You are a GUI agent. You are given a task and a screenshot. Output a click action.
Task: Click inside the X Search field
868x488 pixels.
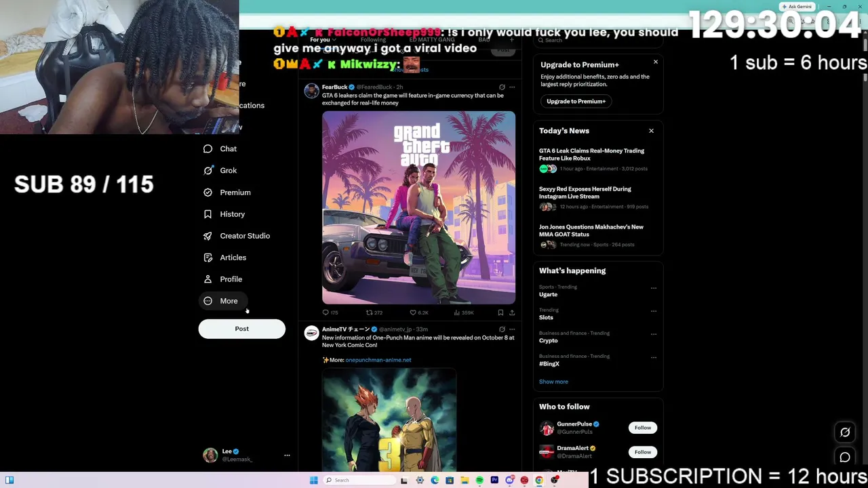pyautogui.click(x=597, y=41)
